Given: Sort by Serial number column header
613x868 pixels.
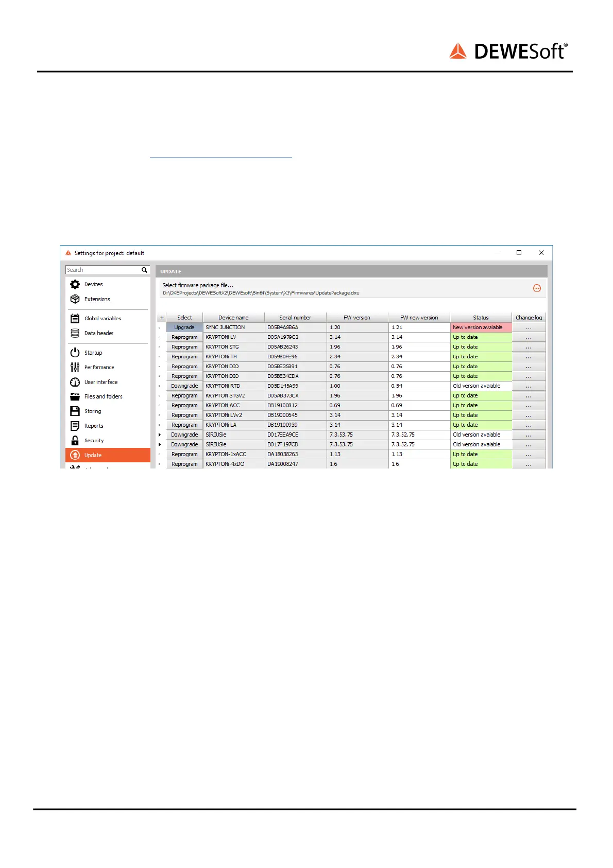Looking at the screenshot, I should coord(295,318).
